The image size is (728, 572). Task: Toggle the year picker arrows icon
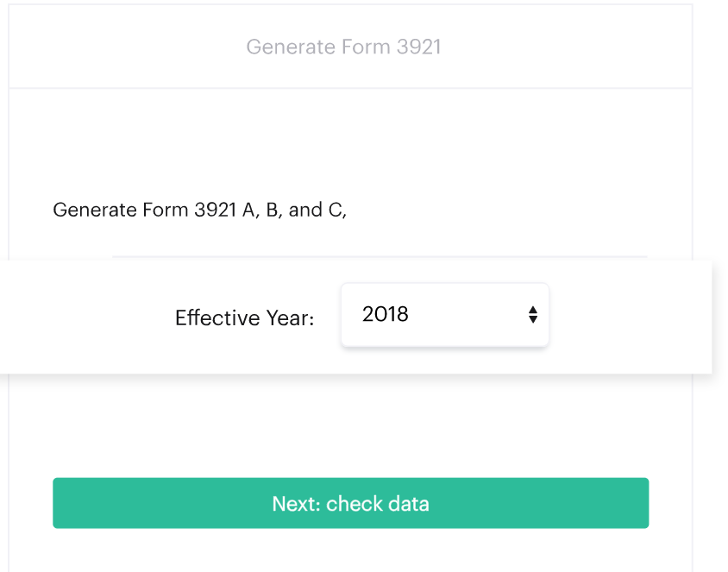(533, 315)
